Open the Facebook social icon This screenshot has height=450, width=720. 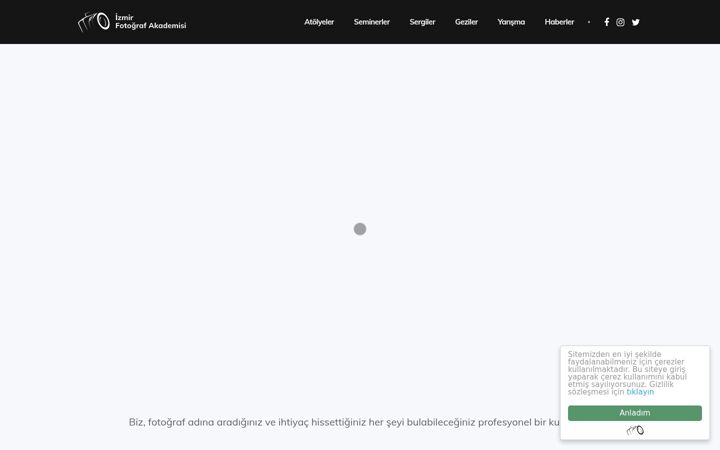[x=607, y=22]
